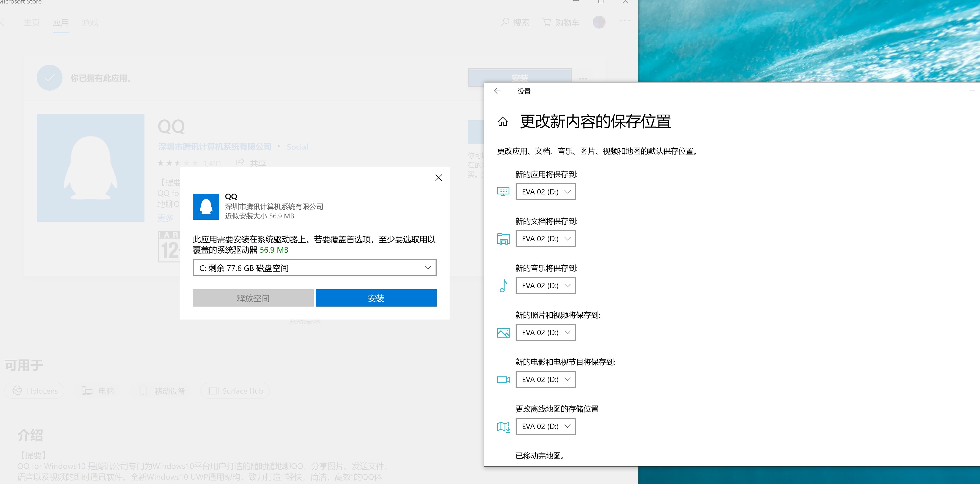Viewport: 980px width, 484px height.
Task: Click the 深圳市腾讯计算机系统有限公司 publisher link in Store
Action: [215, 147]
